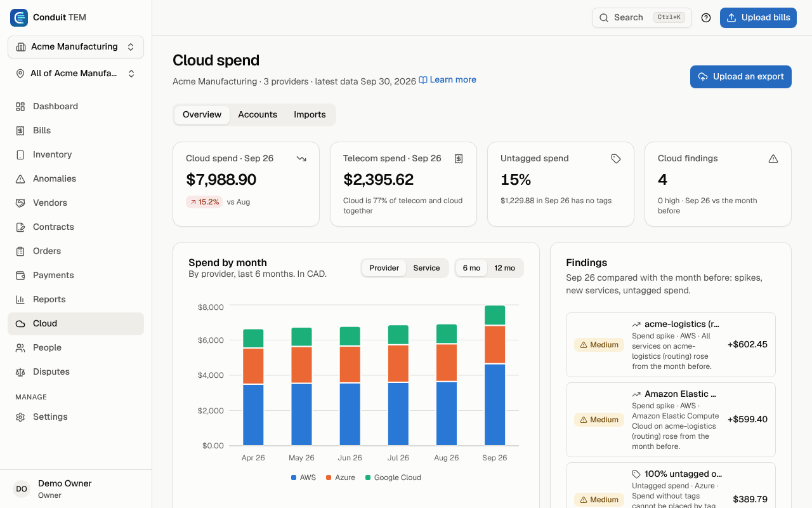Click the Reports chart icon
The height and width of the screenshot is (508, 812).
point(20,300)
